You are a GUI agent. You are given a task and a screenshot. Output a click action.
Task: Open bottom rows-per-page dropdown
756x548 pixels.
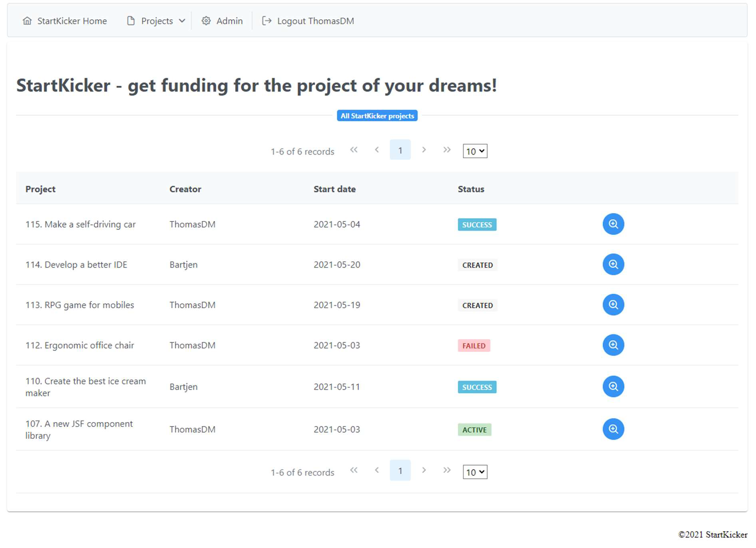475,472
